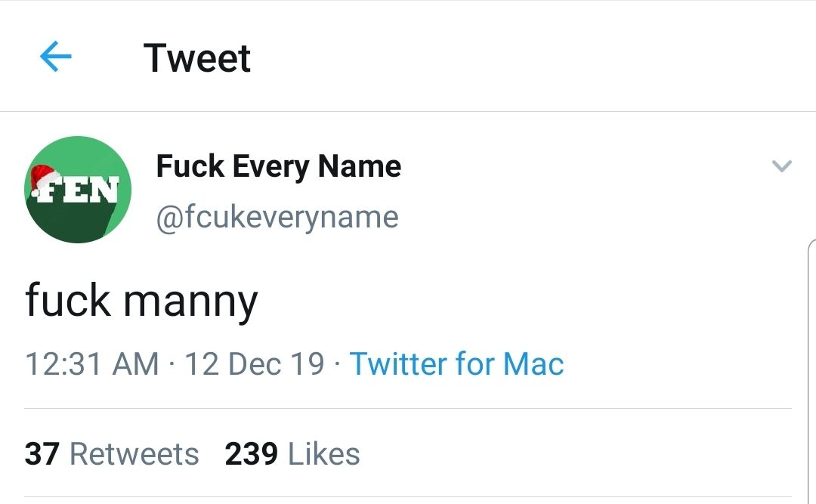
Task: Click the Likes count number 239
Action: 251,453
